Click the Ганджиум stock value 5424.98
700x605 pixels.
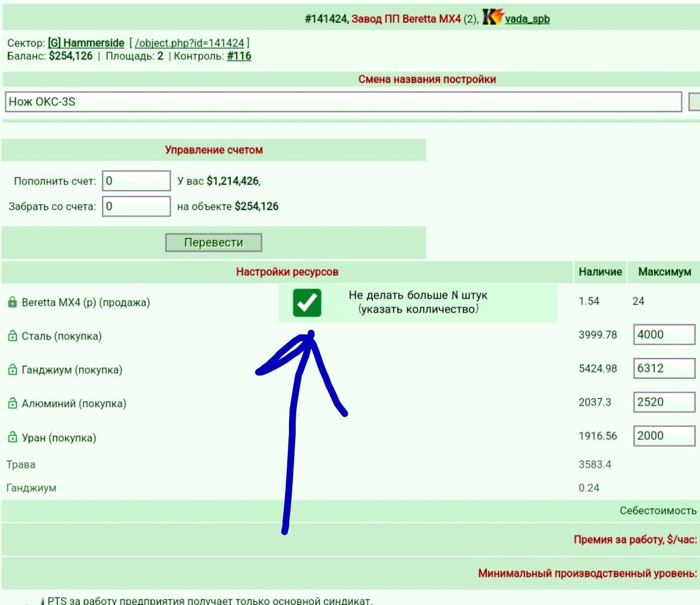[598, 369]
